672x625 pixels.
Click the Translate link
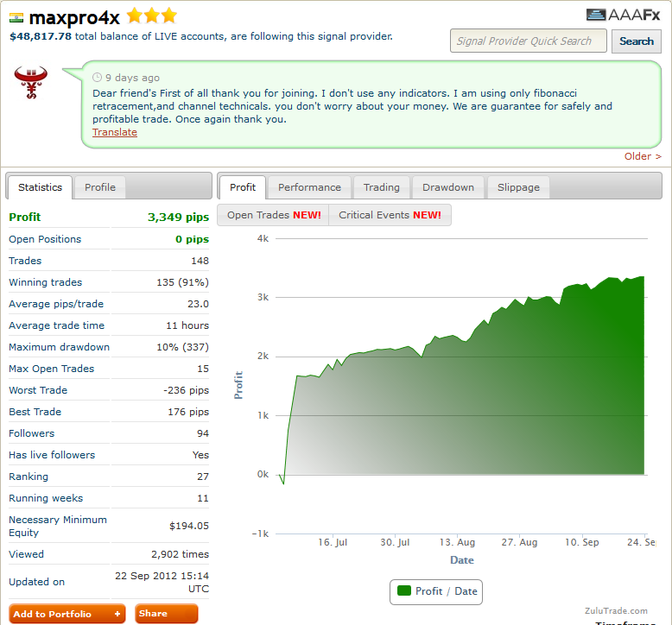point(115,132)
